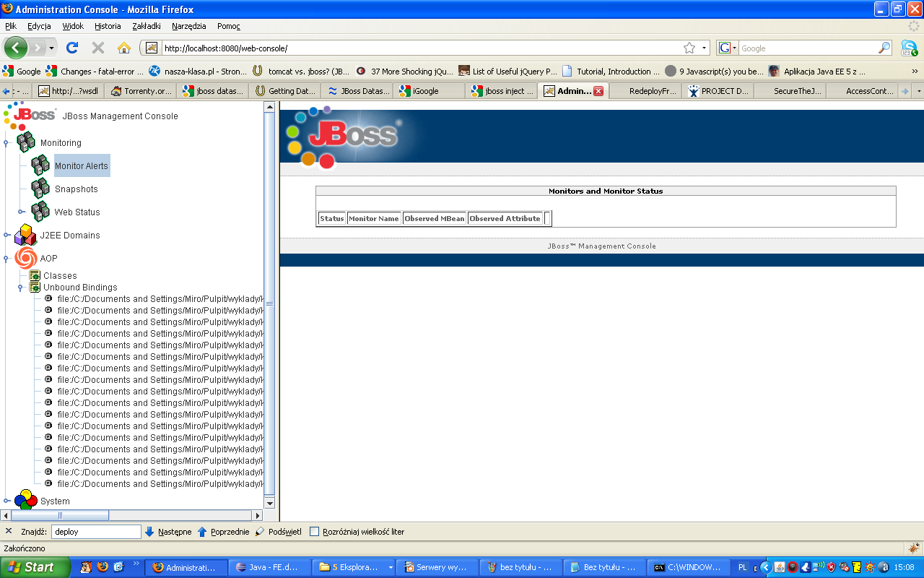924x578 pixels.
Task: Bookmark this page with the star icon
Action: 689,48
